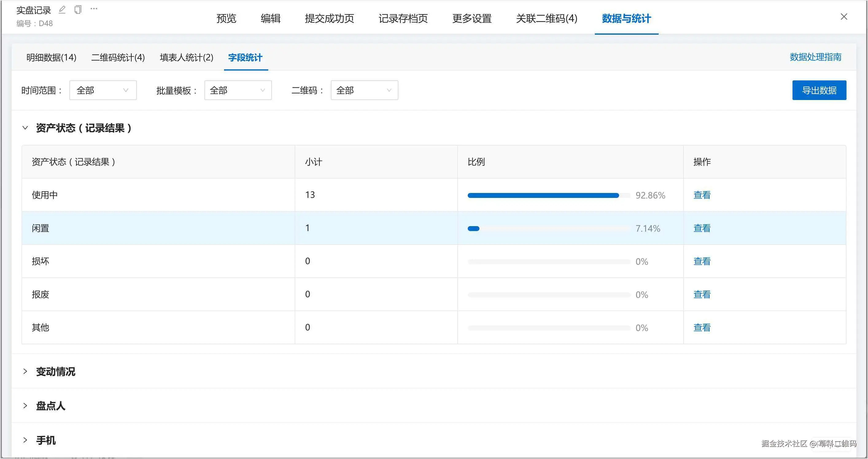Click the copy icon next to the title
Image resolution: width=868 pixels, height=459 pixels.
(x=78, y=10)
